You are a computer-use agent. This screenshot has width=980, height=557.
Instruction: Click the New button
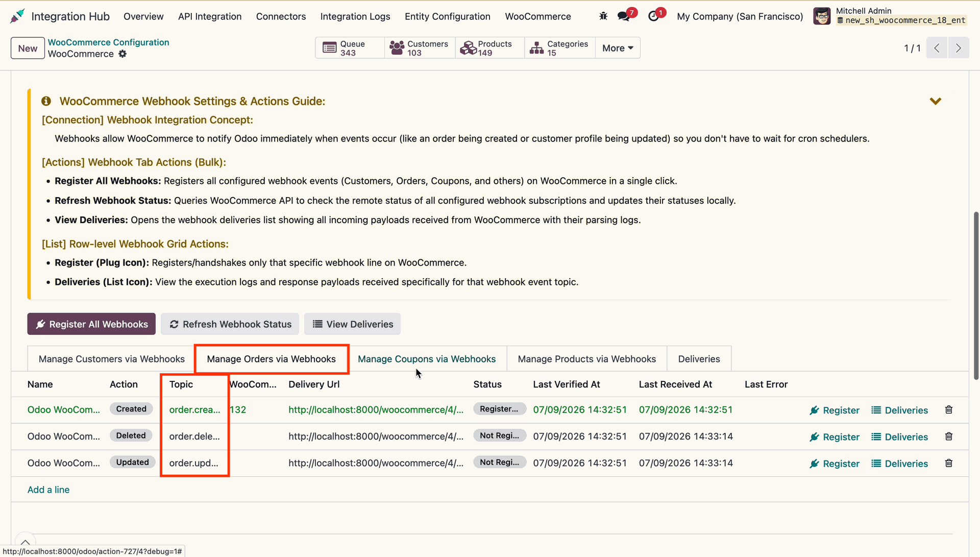[28, 49]
